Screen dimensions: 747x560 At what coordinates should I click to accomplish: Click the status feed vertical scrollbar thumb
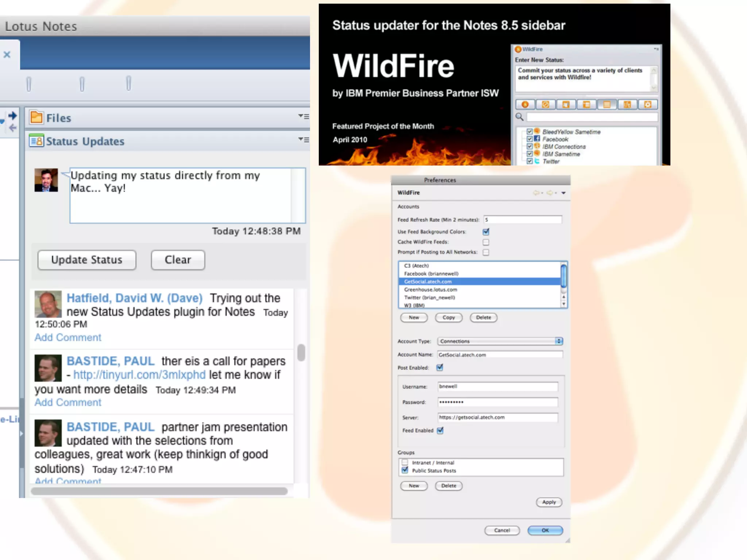[301, 353]
